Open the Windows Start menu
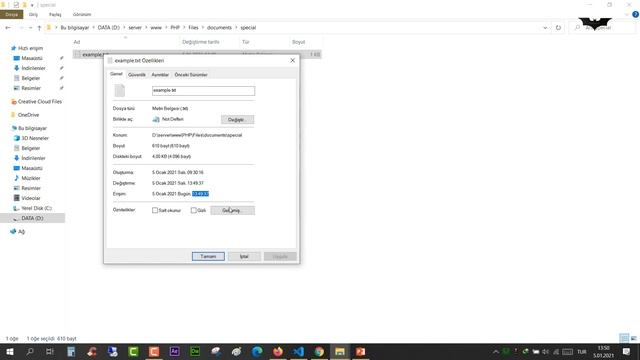Screen dimensions: 640x360 (10, 351)
